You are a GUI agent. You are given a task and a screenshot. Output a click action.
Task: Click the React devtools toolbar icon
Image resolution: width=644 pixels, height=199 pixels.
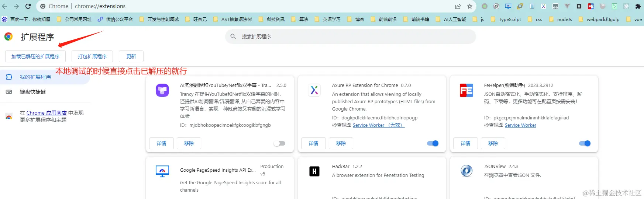(x=626, y=6)
